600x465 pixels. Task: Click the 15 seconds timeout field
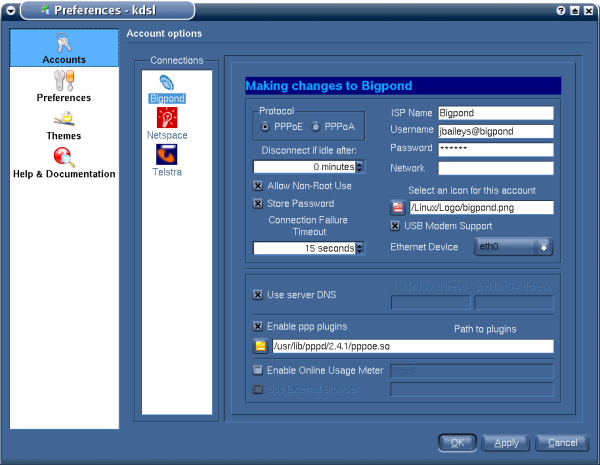304,248
